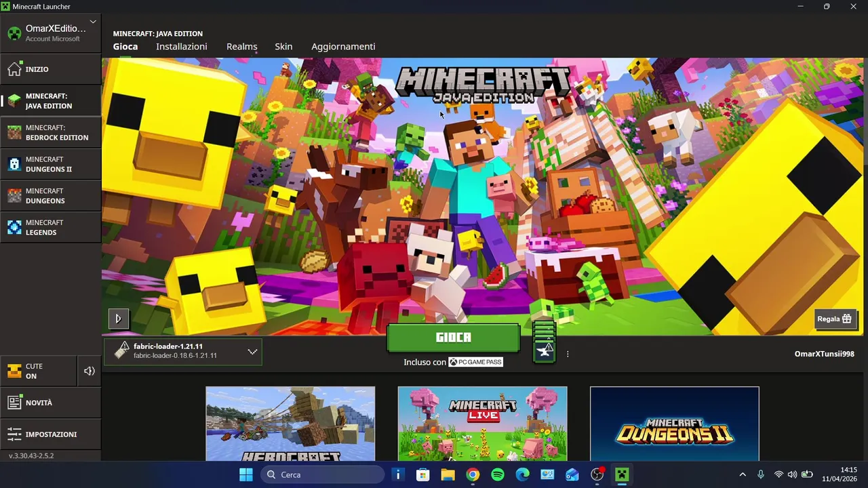The height and width of the screenshot is (488, 868).
Task: Open the Wi-Fi network tray icon
Action: [778, 474]
